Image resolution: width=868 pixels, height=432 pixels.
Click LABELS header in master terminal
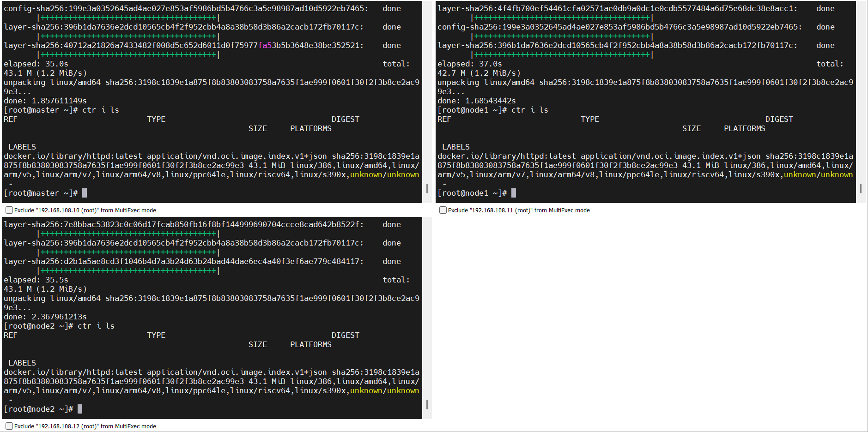pyautogui.click(x=22, y=147)
